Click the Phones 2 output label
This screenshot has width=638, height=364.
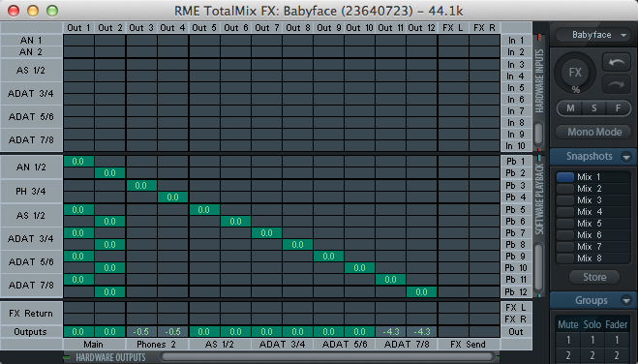(157, 345)
